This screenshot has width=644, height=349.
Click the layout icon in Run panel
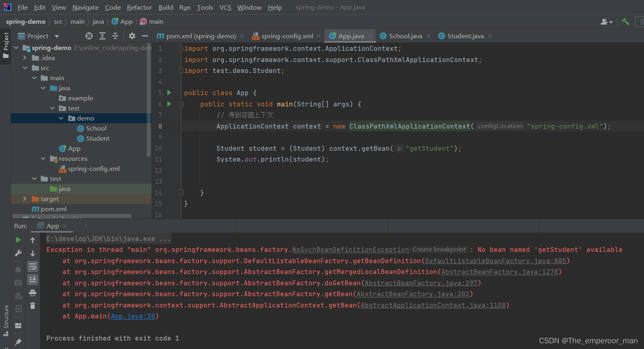coord(18,325)
